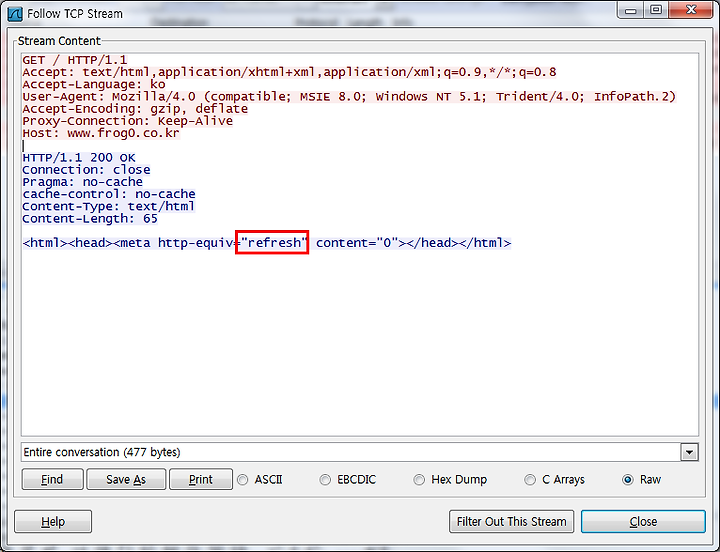Click the 'Pragma: no-cache' line
720x552 pixels.
[83, 182]
